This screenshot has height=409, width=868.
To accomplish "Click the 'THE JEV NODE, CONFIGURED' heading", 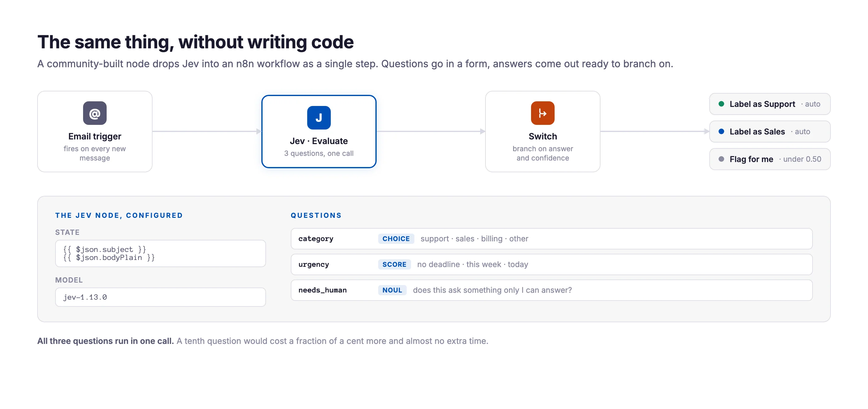I will click(x=119, y=215).
